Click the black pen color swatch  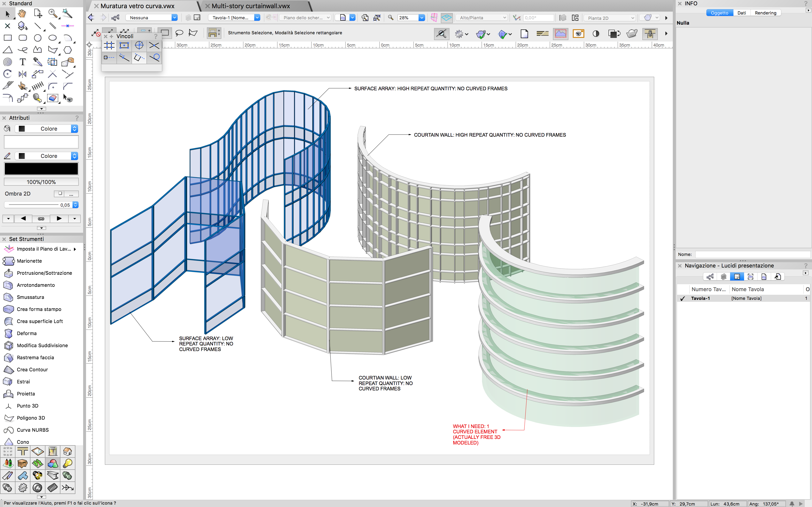41,169
